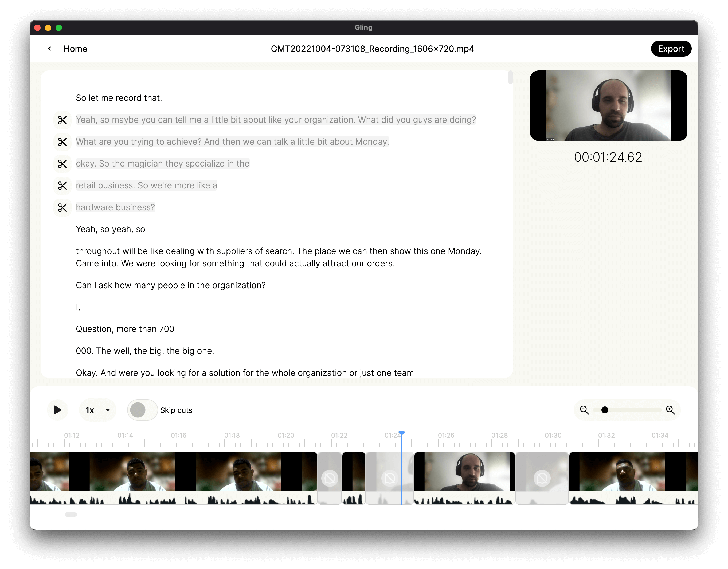Click 'Question, more than 700' line

pos(125,329)
